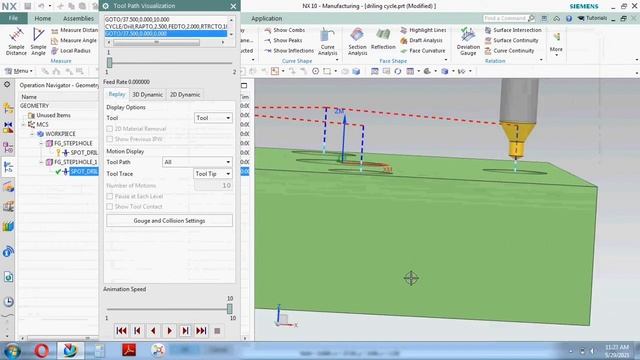Launch Section Analysis
Image resolution: width=640 pixels, height=360 pixels.
[358, 42]
